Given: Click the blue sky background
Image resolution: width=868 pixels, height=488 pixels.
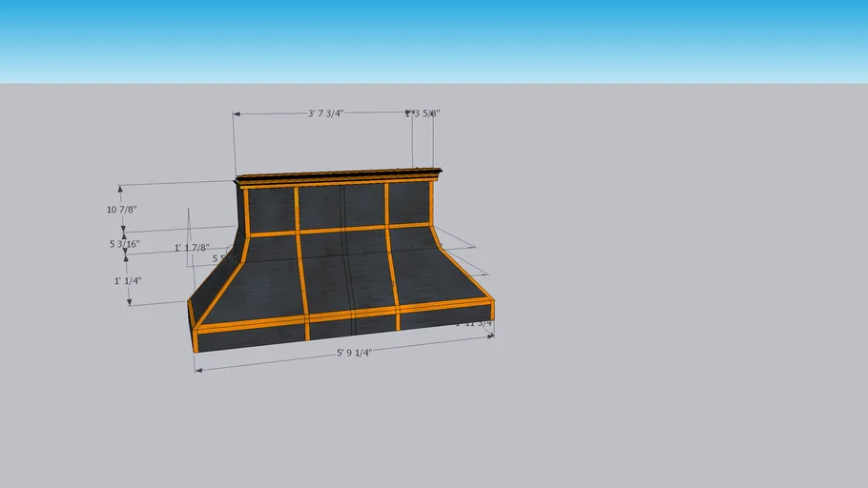Looking at the screenshot, I should 572,38.
